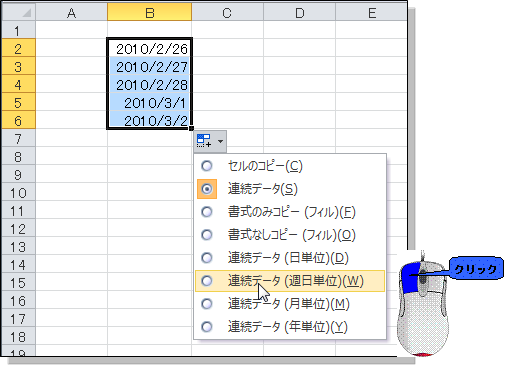The width and height of the screenshot is (506, 365).
Task: Click the fill handle at the selection corner
Action: tap(191, 128)
